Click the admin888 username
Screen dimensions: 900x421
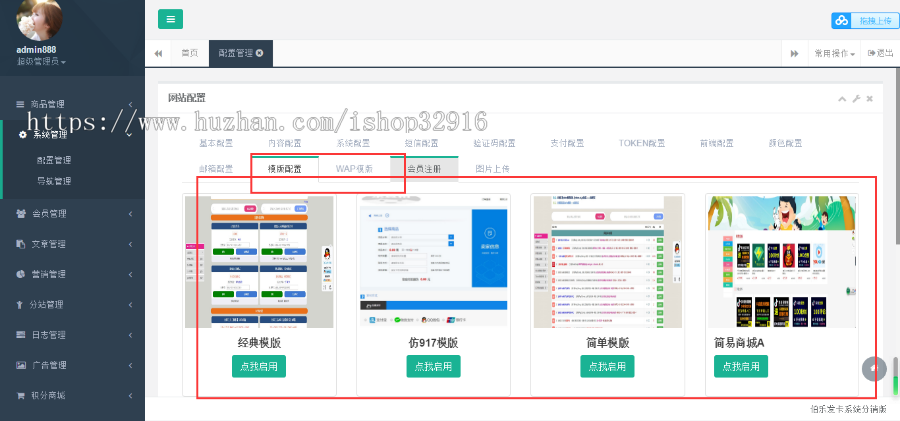point(36,50)
